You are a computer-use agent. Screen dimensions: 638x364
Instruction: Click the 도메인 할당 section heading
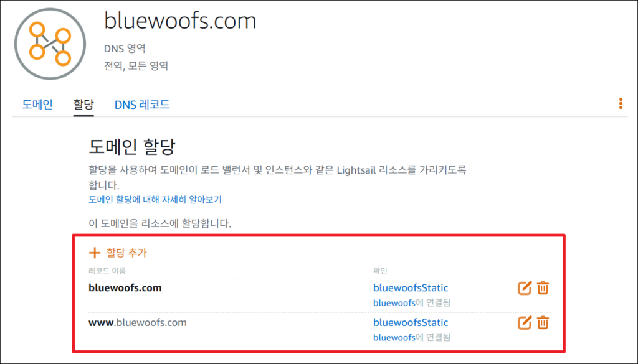pyautogui.click(x=132, y=147)
